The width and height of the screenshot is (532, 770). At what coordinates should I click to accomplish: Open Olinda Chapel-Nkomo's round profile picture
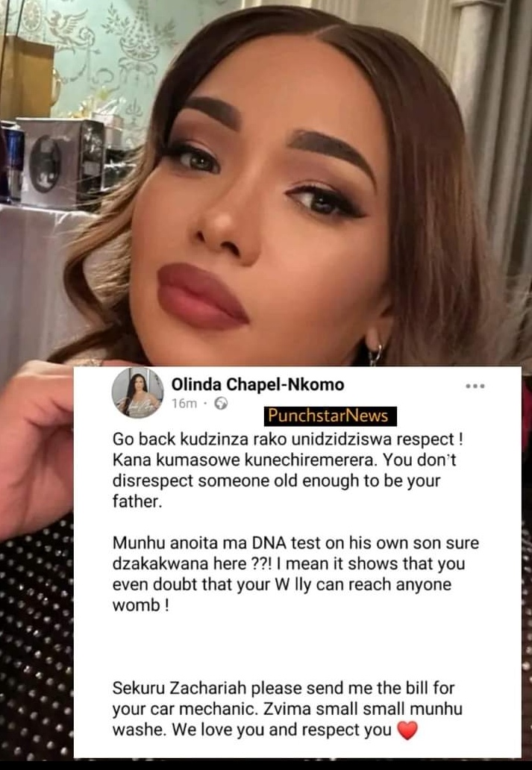137,393
